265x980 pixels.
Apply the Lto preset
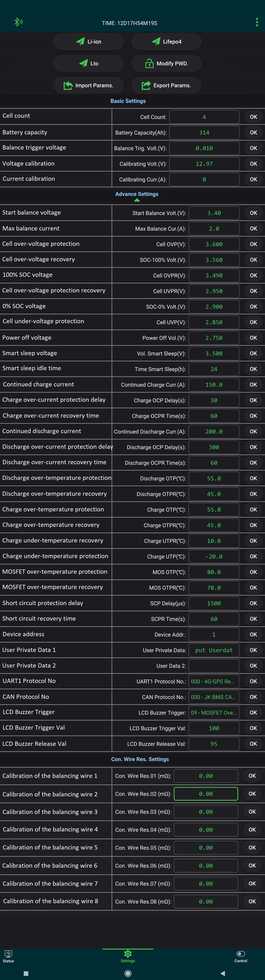click(x=89, y=63)
